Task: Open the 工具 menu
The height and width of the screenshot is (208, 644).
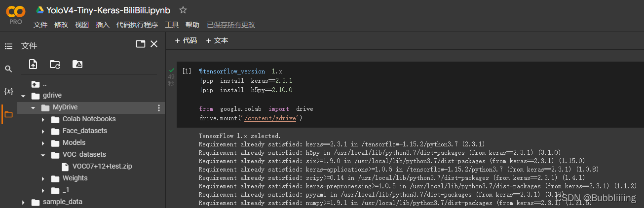Action: (x=172, y=25)
